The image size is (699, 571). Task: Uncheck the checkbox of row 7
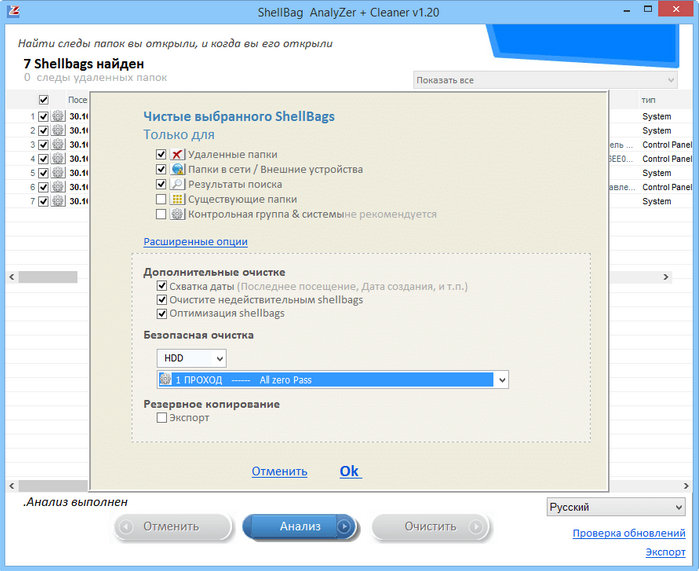(43, 201)
